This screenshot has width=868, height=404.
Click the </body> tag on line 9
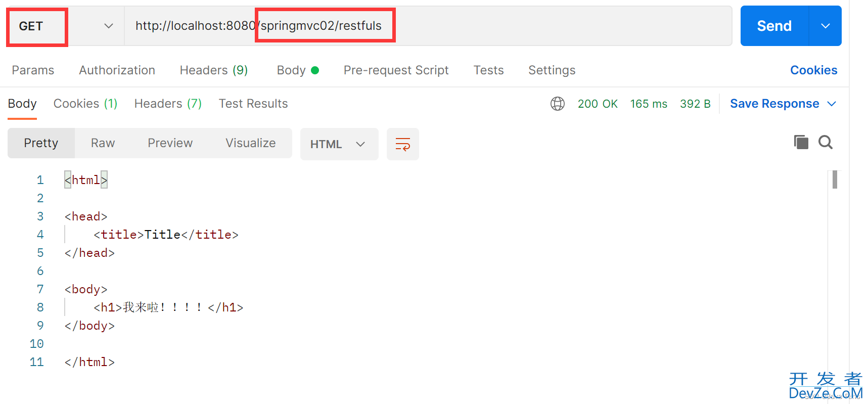(x=89, y=326)
